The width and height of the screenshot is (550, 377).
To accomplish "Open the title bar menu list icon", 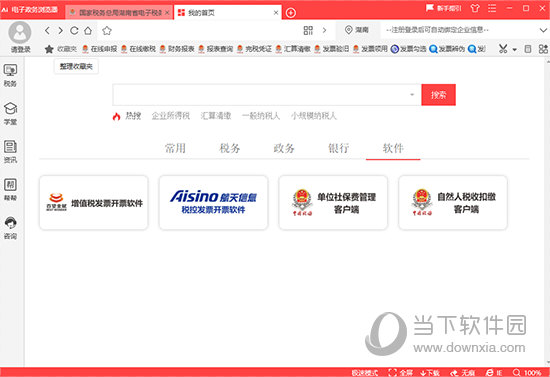I will (492, 8).
